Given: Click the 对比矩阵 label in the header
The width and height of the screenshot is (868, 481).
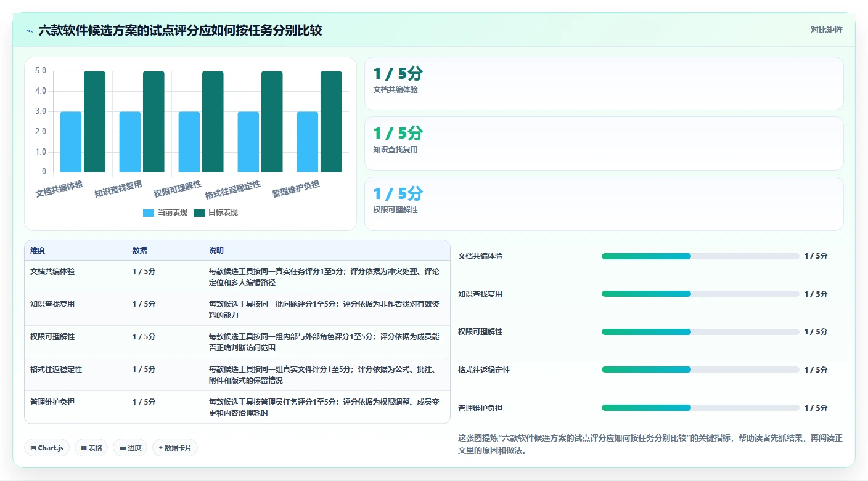Looking at the screenshot, I should pyautogui.click(x=826, y=30).
